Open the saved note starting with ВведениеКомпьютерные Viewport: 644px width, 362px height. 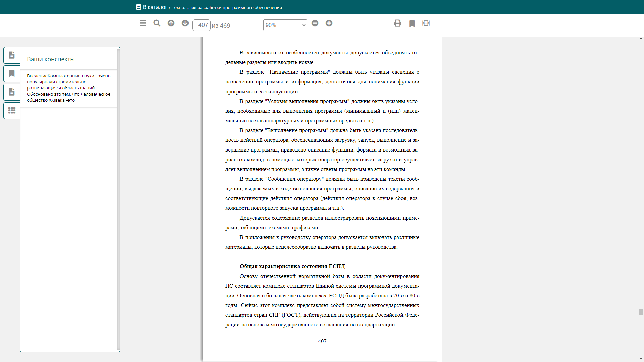tap(69, 88)
